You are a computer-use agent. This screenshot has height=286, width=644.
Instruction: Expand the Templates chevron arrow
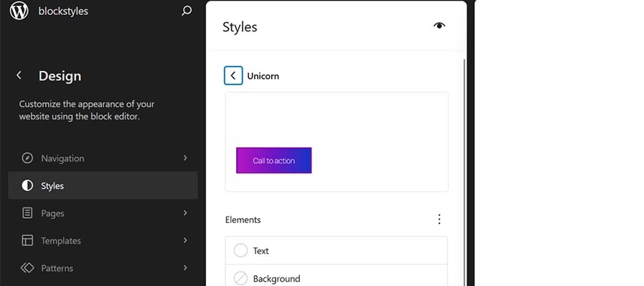point(185,241)
